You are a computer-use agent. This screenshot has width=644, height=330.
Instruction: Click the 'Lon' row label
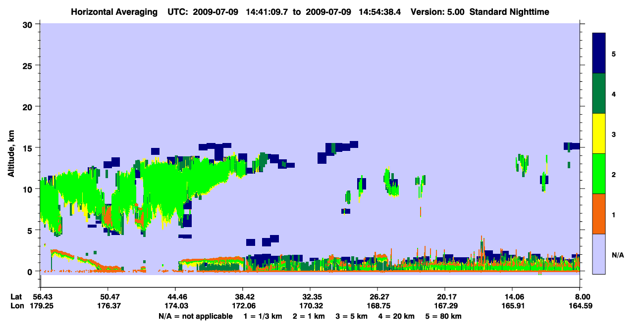(17, 306)
